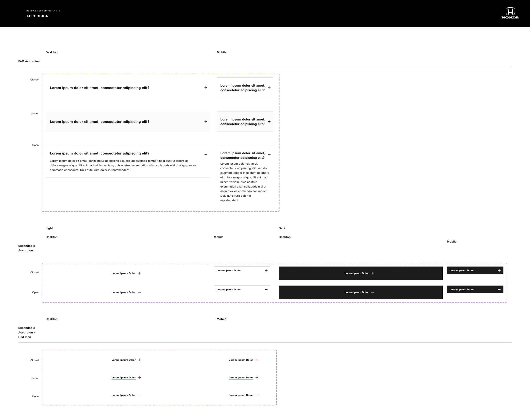Click dark mobile closed 'Lorem Ipsum Dolor' label

pos(462,270)
